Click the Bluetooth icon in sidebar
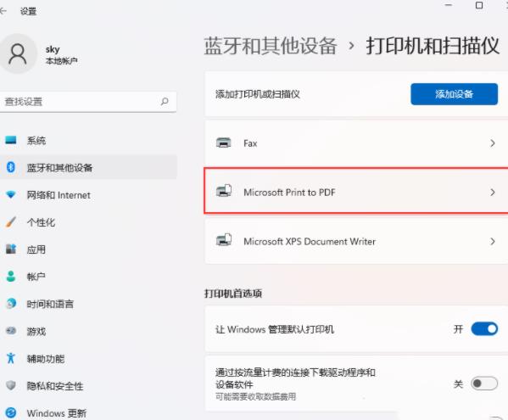The image size is (508, 420). point(11,167)
